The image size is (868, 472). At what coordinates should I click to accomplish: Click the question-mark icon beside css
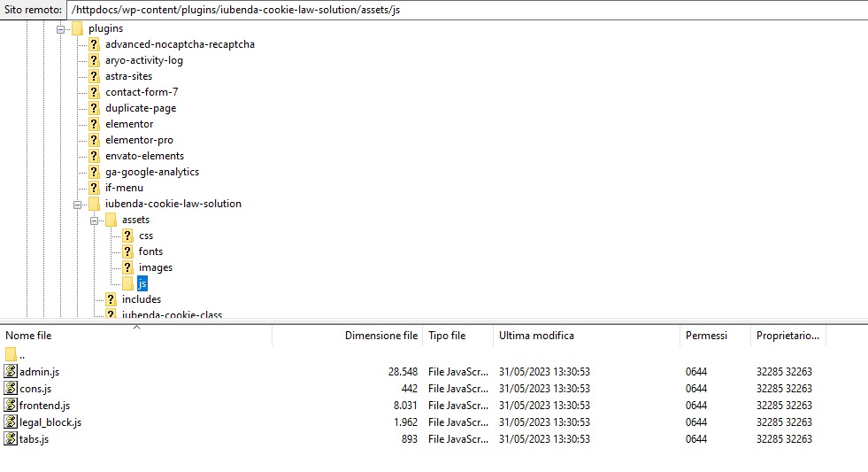pyautogui.click(x=127, y=236)
